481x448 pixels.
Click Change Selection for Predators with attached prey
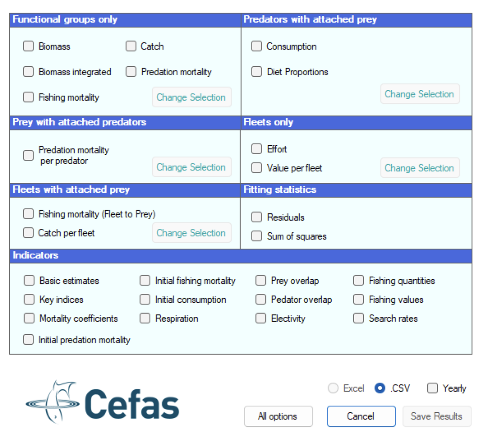click(419, 94)
